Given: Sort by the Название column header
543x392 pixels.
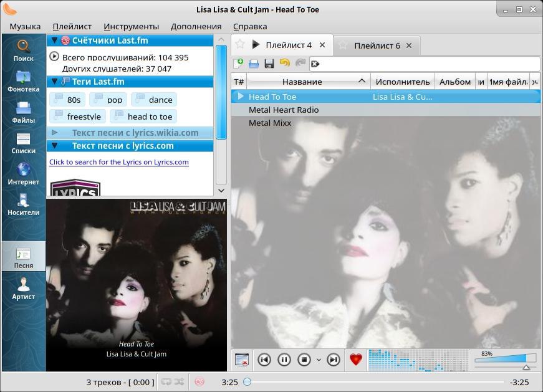Looking at the screenshot, I should [308, 82].
